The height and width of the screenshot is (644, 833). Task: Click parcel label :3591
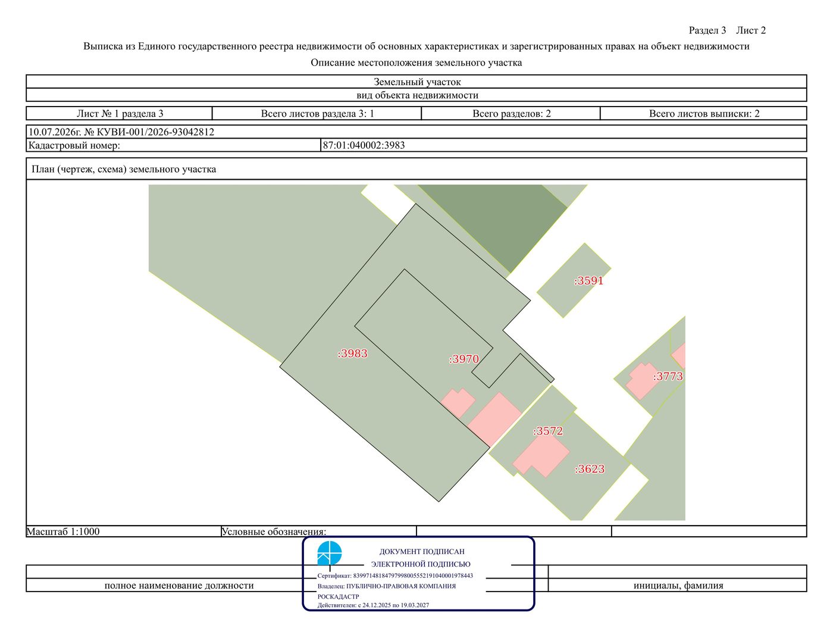[588, 281]
